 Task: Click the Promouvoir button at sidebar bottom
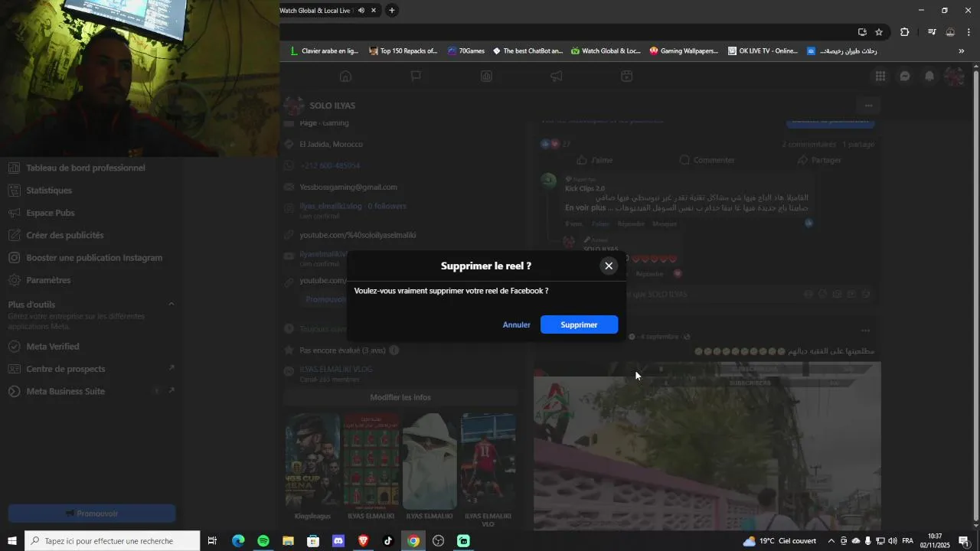(92, 514)
